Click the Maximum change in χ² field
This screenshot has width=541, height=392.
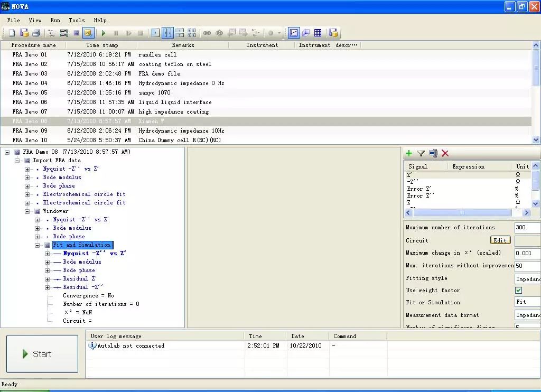click(x=527, y=253)
